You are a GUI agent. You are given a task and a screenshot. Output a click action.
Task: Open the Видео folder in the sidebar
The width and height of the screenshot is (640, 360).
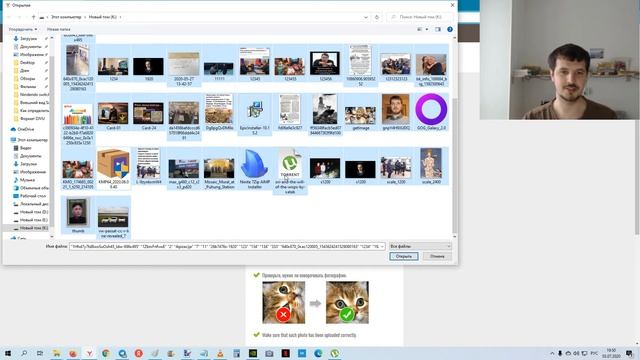click(26, 148)
